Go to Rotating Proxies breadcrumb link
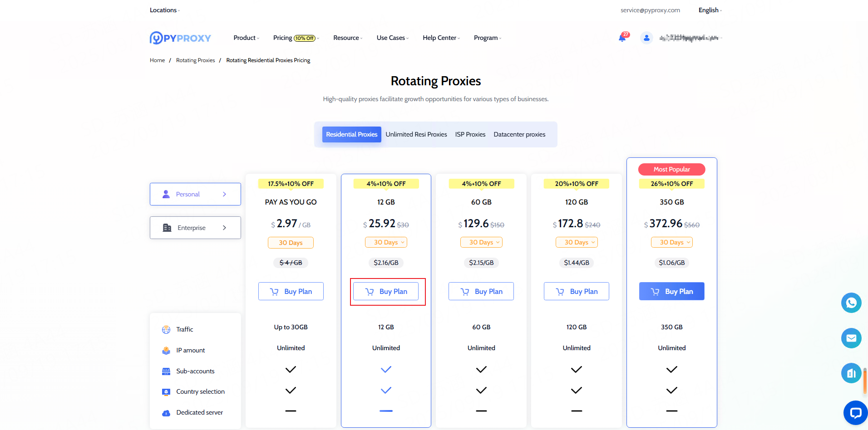Viewport: 868px width, 430px height. coord(195,60)
